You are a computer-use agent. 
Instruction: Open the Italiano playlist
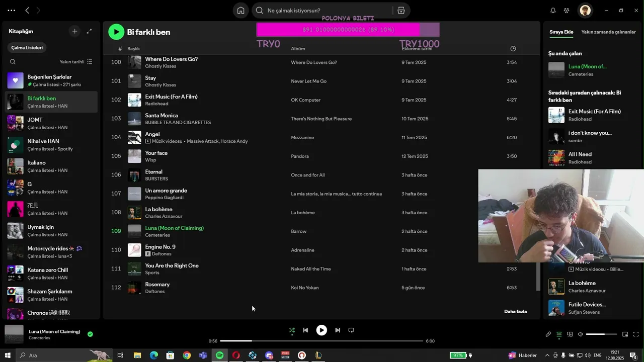click(51, 166)
